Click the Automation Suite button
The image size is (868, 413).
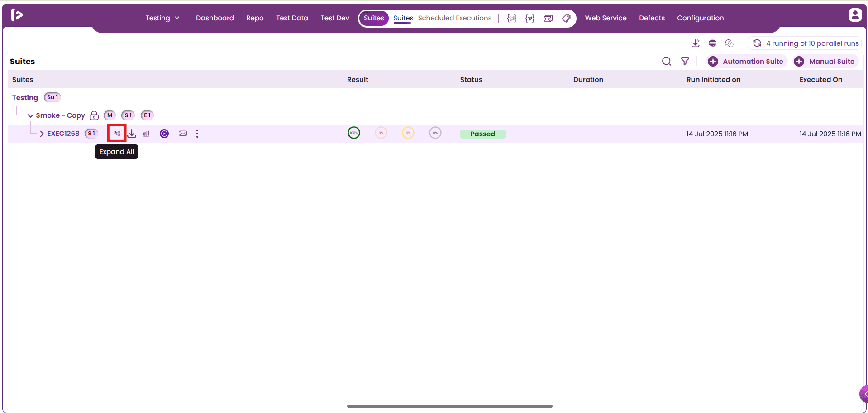coord(747,61)
